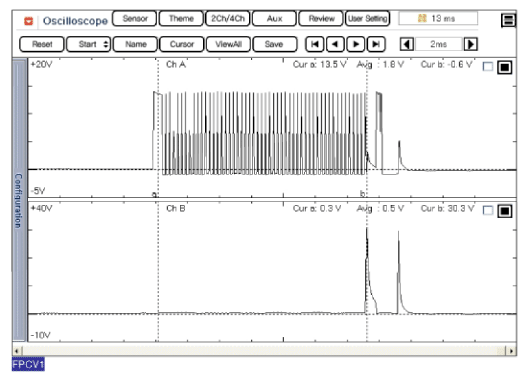Open the Theme options

point(181,18)
